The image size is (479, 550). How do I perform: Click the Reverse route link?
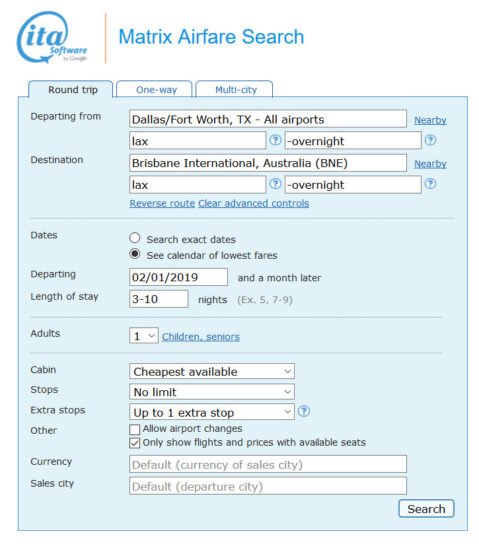point(162,203)
